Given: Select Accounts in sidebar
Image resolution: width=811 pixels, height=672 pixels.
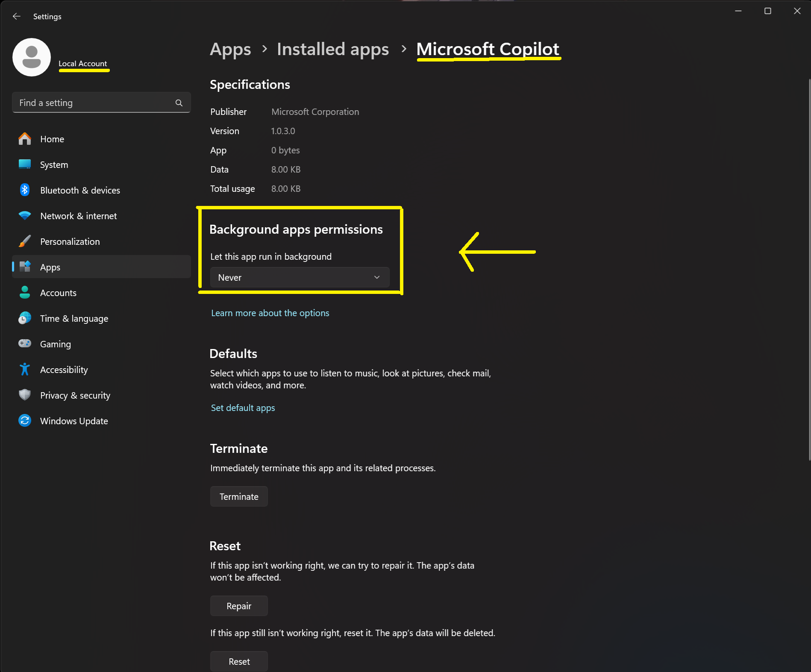Looking at the screenshot, I should click(x=101, y=293).
